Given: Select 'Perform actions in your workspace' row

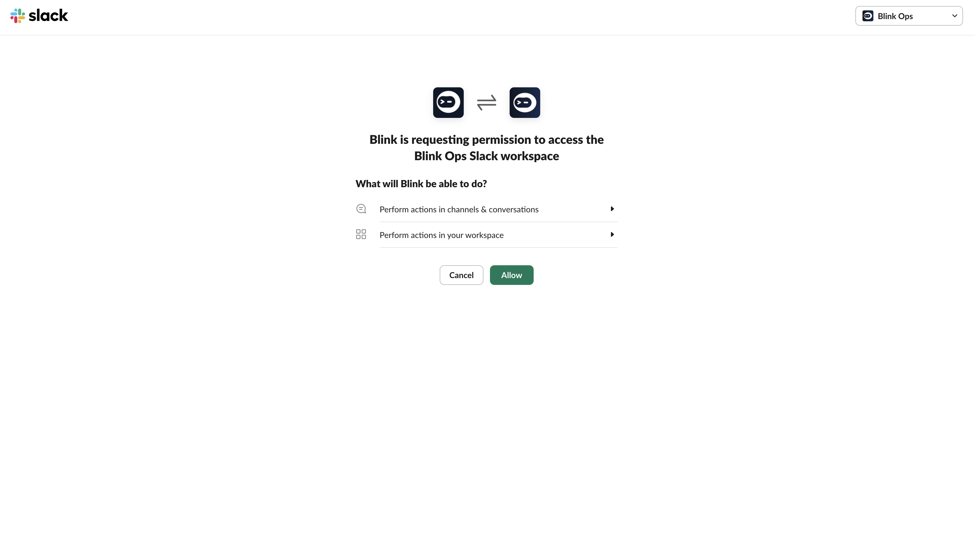Looking at the screenshot, I should click(x=486, y=235).
